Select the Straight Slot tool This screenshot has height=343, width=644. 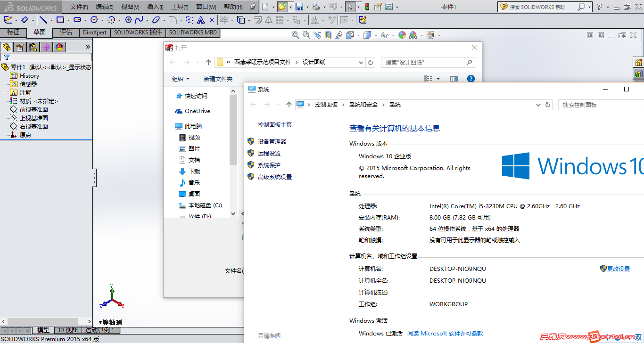click(x=77, y=20)
